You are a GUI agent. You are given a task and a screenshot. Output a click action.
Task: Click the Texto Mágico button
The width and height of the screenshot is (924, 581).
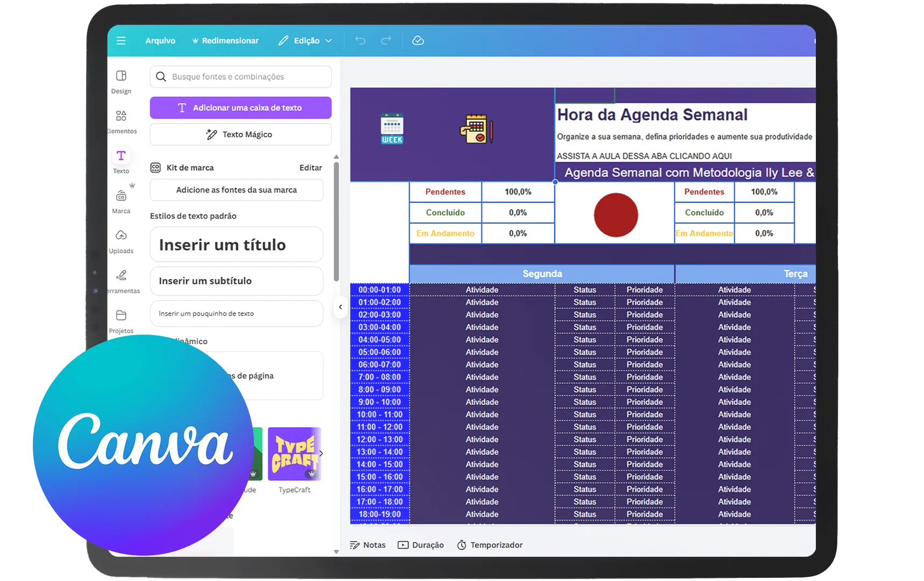(x=241, y=134)
